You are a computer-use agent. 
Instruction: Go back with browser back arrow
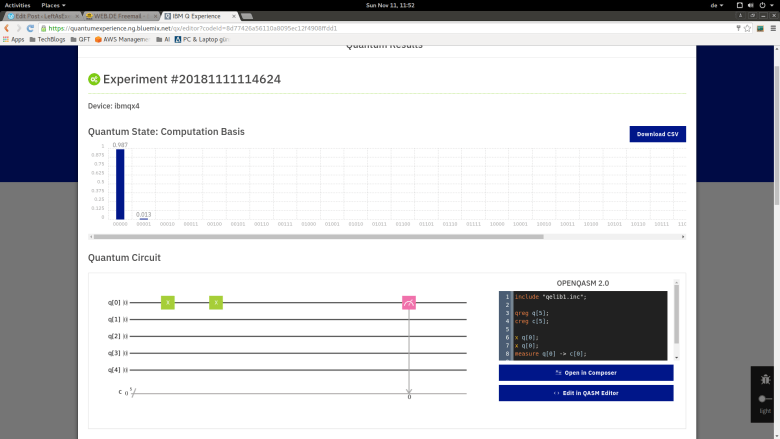(x=7, y=28)
